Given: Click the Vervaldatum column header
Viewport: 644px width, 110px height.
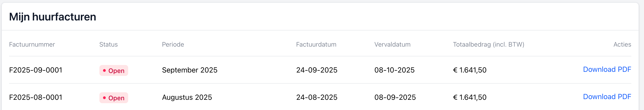Looking at the screenshot, I should tap(392, 45).
